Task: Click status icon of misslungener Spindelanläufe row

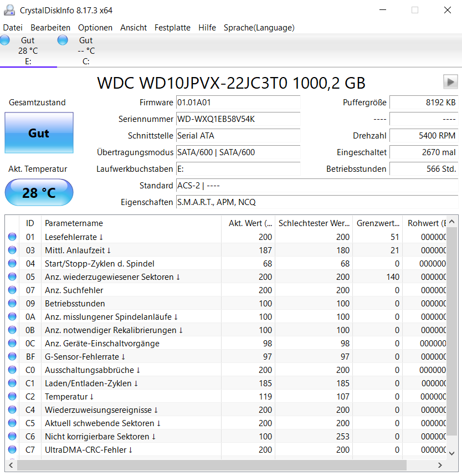Action: (12, 316)
